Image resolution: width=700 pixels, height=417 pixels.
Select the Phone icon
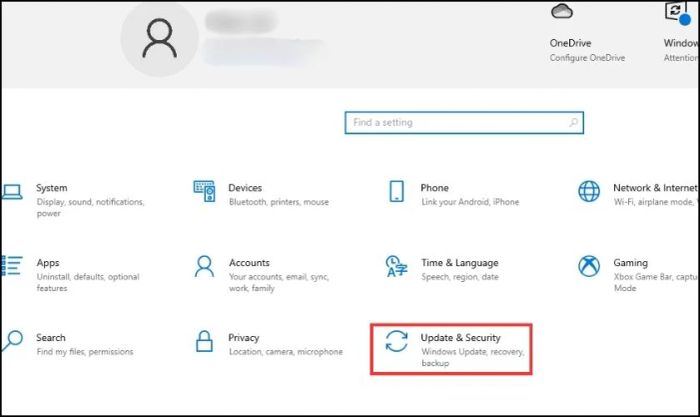click(396, 192)
